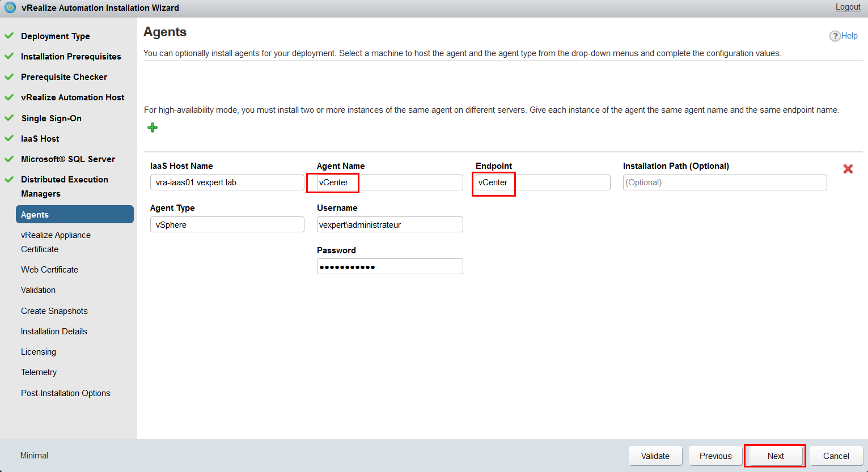Focus the Password field
Image resolution: width=868 pixels, height=472 pixels.
390,266
